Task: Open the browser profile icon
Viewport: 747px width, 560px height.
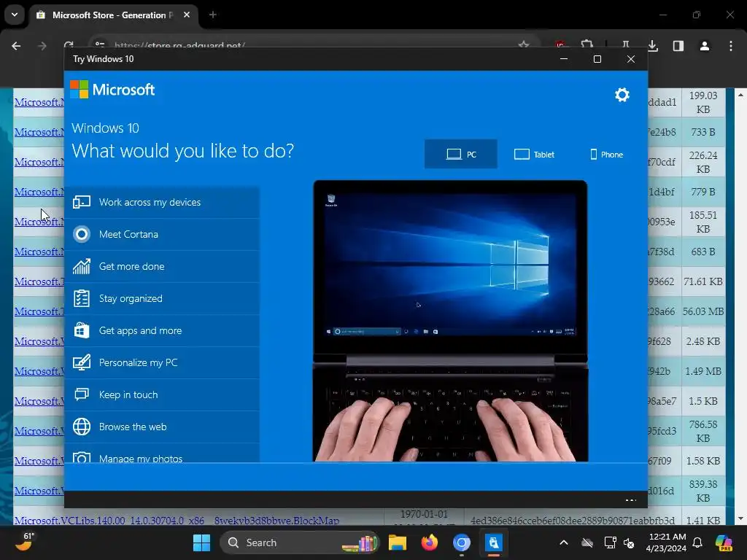Action: (705, 46)
